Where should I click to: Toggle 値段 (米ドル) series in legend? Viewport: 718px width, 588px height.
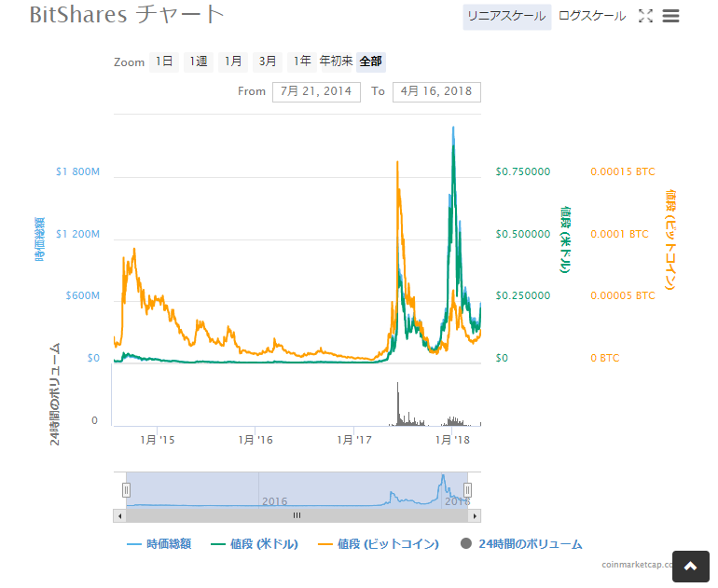pos(255,544)
